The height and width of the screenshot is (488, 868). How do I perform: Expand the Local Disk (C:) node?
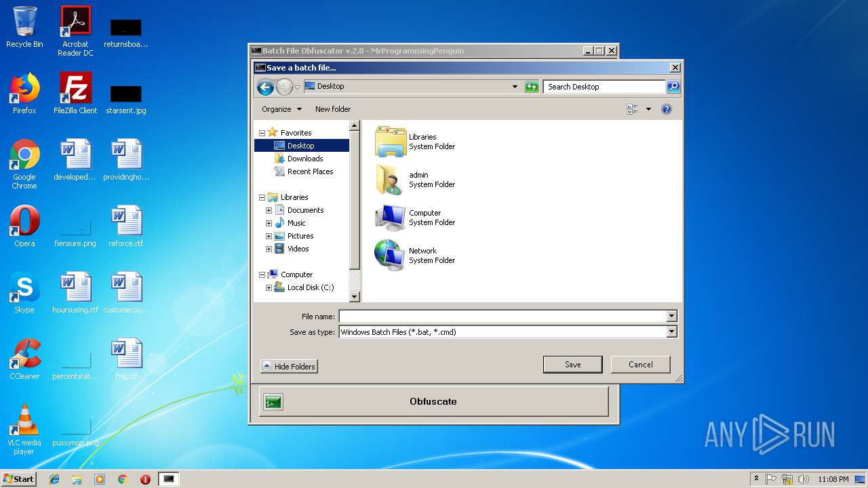(269, 287)
